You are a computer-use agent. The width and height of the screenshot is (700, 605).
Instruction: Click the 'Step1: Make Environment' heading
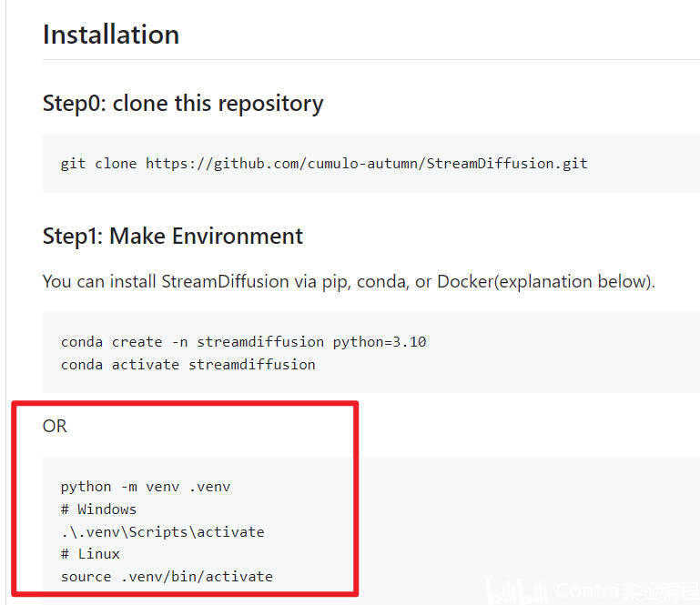[x=172, y=237]
